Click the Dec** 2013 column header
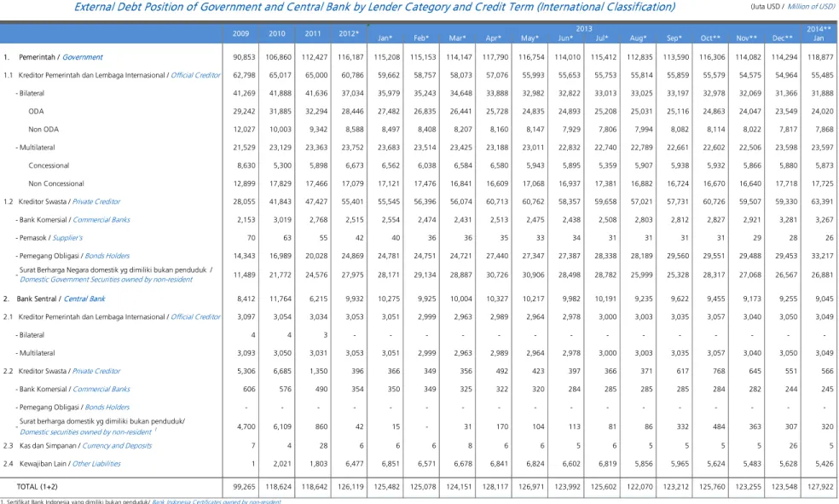This screenshot has width=839, height=504. pos(782,38)
